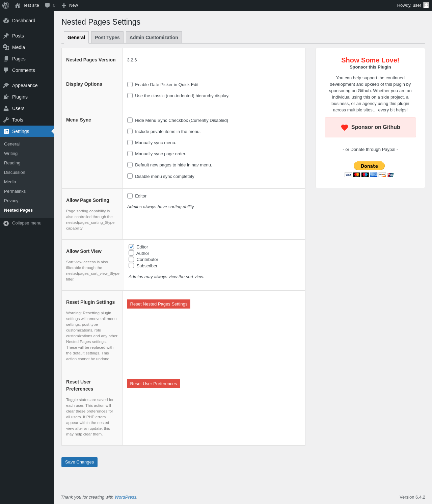Click the yellow PayPal Donate button
The image size is (432, 504).
(369, 166)
